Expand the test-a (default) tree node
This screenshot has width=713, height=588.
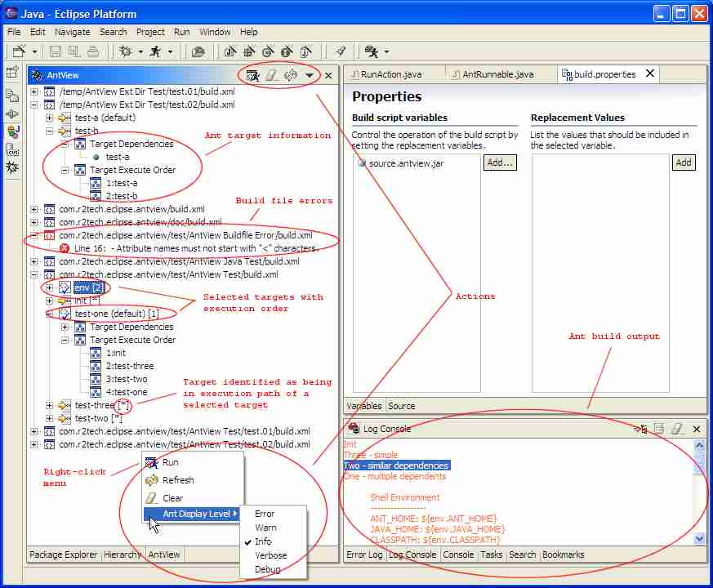pos(50,118)
